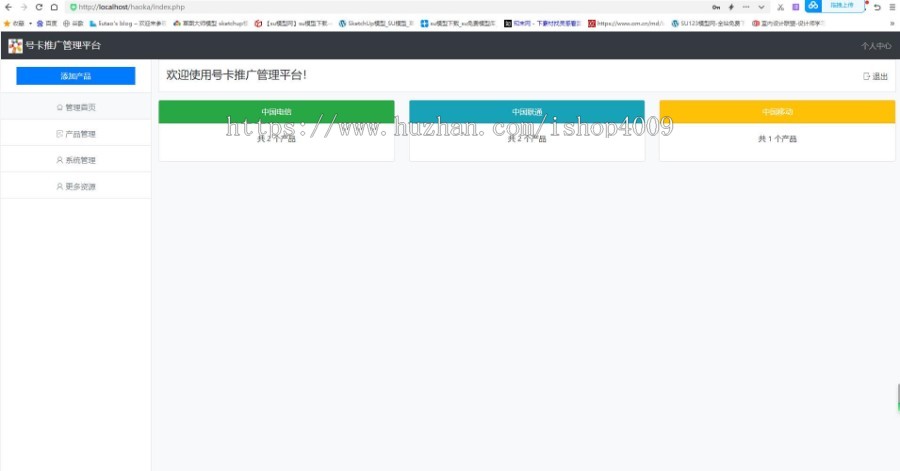Open the 百度 bookmark
Screen dimensions: 900x471
coord(46,24)
